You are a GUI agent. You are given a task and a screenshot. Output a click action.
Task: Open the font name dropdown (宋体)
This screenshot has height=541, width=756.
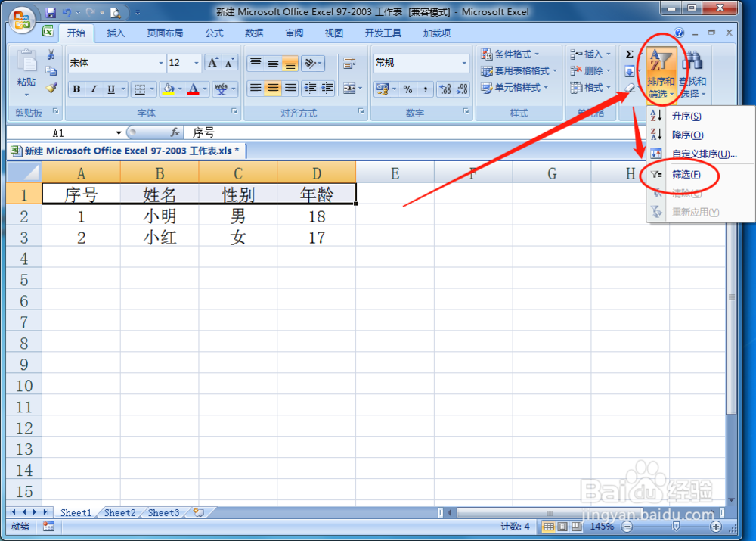[x=161, y=63]
